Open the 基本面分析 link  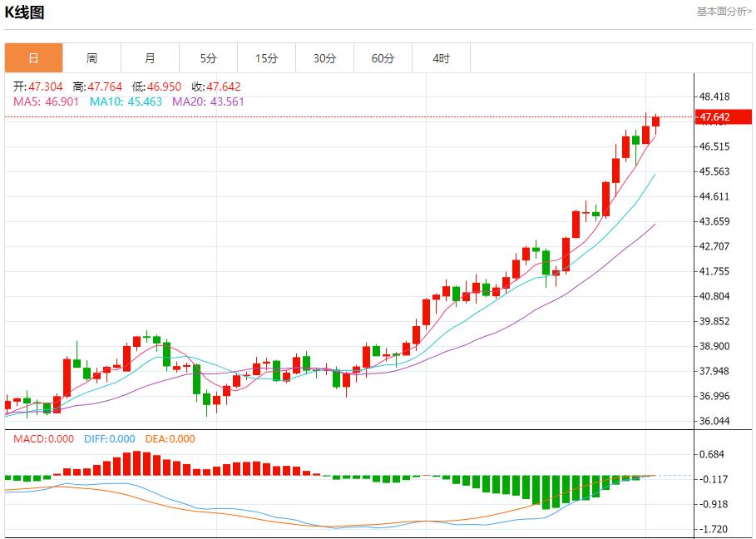(719, 12)
